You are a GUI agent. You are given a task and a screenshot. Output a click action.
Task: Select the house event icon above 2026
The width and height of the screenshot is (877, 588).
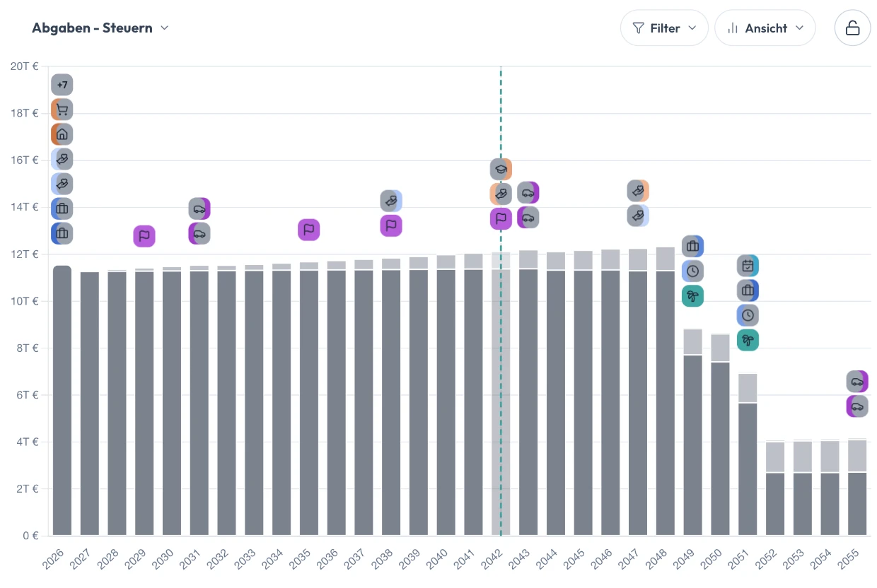click(x=62, y=134)
